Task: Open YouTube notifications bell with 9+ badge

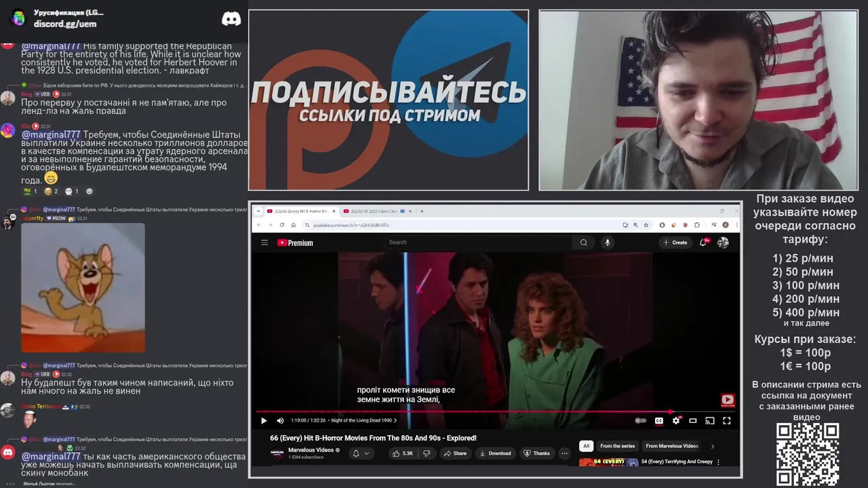Action: point(704,242)
